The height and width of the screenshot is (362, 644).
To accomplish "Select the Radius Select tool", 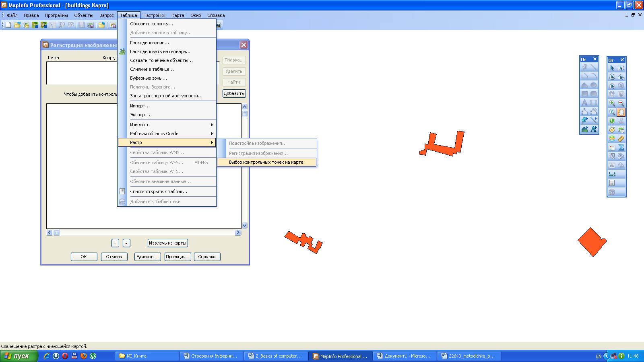I will tap(612, 77).
